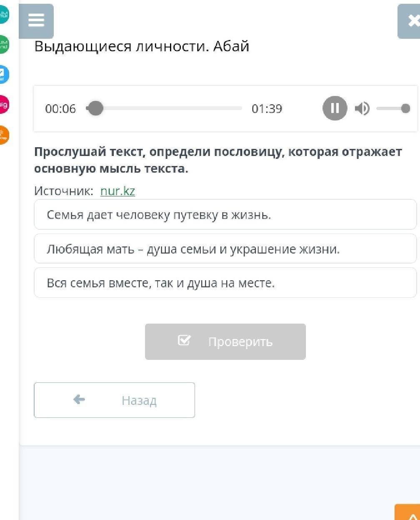Click the audio progress slider handle
Viewport: 420px width, 520px height.
click(x=95, y=108)
